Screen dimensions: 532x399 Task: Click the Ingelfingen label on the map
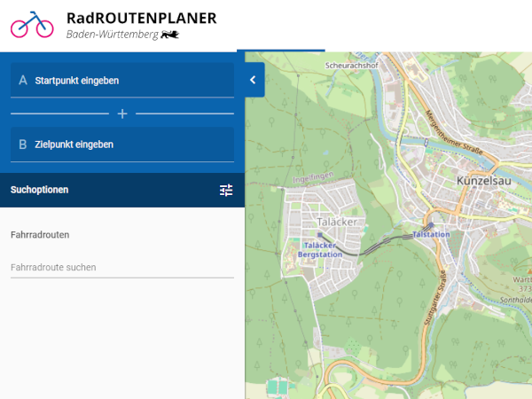pyautogui.click(x=313, y=176)
